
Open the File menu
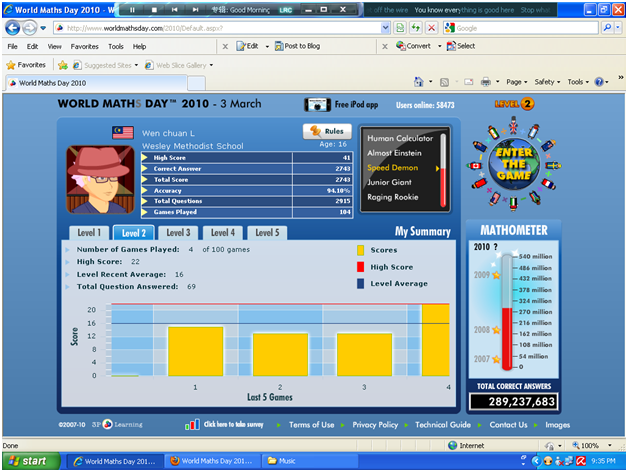pos(12,46)
